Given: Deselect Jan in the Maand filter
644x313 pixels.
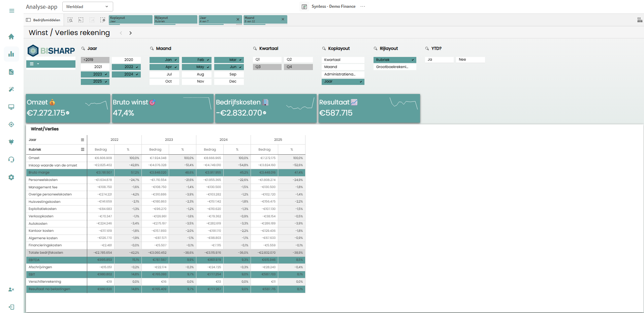Looking at the screenshot, I should coord(164,60).
